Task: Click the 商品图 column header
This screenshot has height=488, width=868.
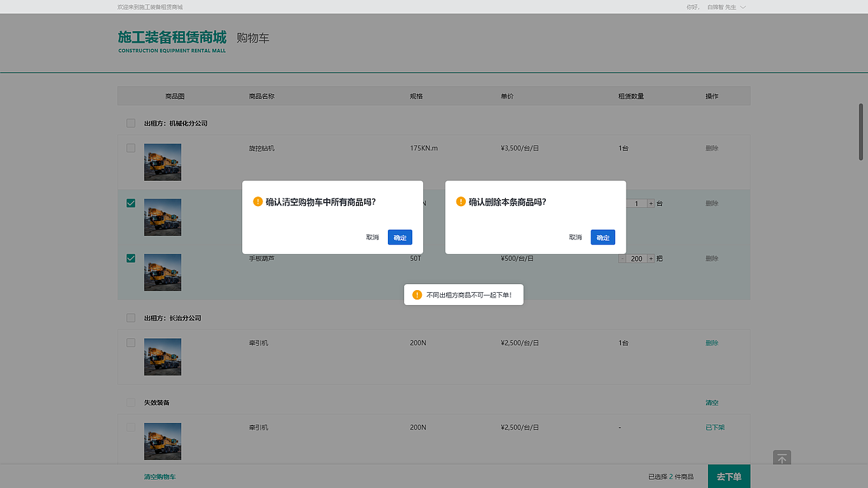Action: click(175, 96)
